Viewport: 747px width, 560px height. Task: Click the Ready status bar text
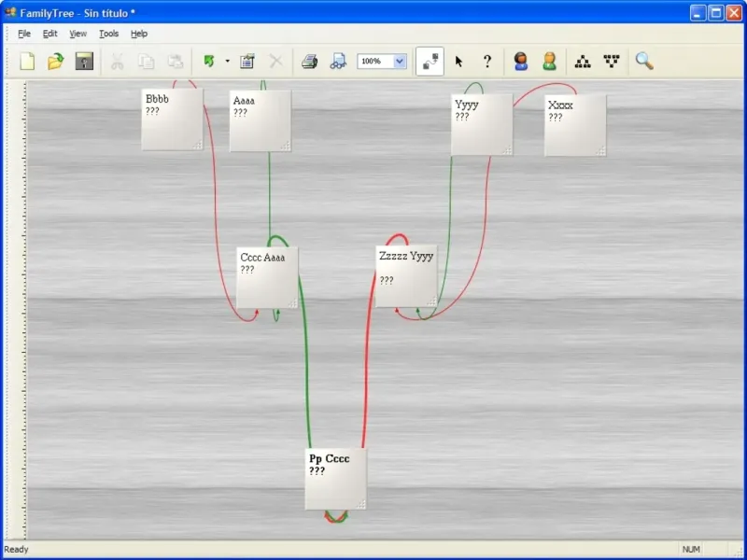(16, 549)
